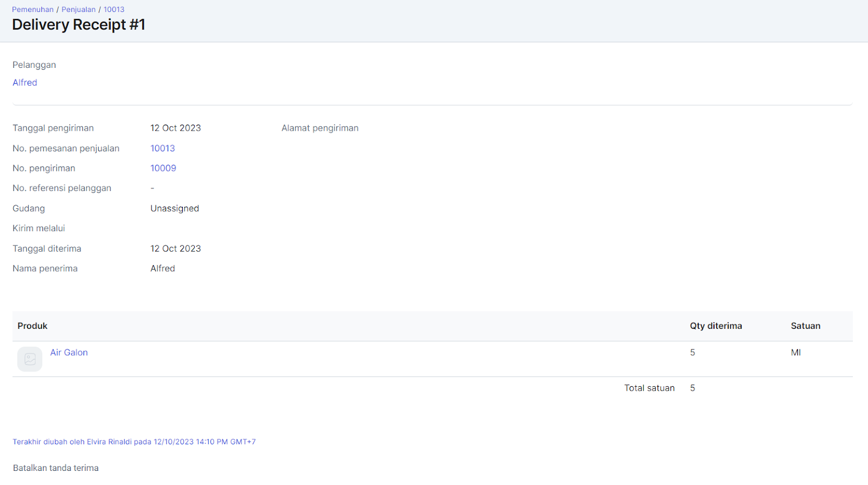Click the Alamat pengiriman label
Screen dimensions: 868x485
[320, 128]
